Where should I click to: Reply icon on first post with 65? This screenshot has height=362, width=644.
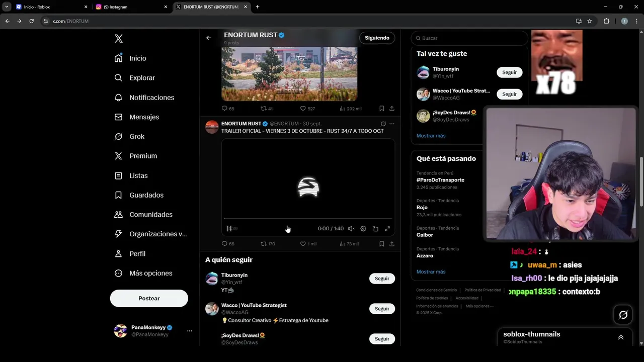click(x=224, y=109)
